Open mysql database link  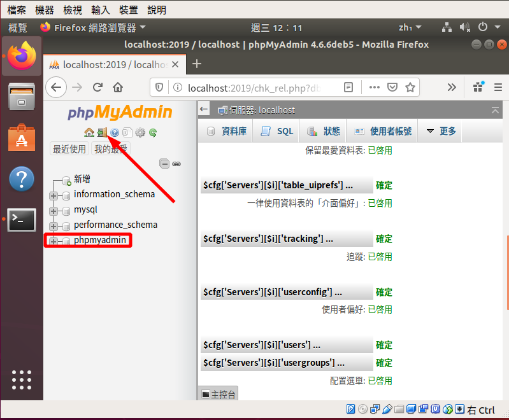point(85,209)
